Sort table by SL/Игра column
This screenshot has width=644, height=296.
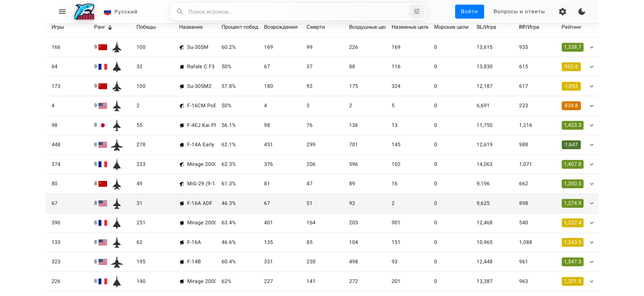[x=486, y=27]
